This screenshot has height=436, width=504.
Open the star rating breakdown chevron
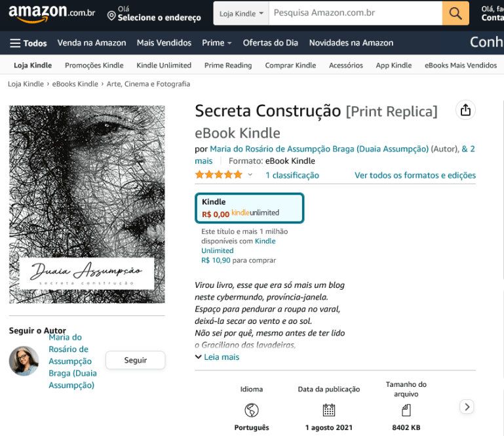(250, 175)
